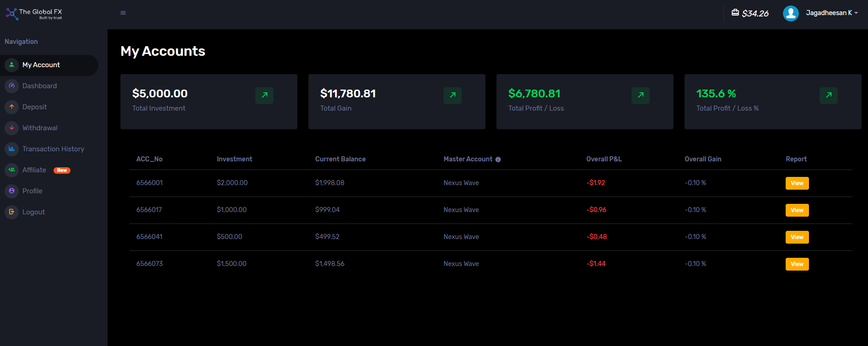This screenshot has height=346, width=868.
Task: Click The Global FX logo
Action: (x=34, y=14)
